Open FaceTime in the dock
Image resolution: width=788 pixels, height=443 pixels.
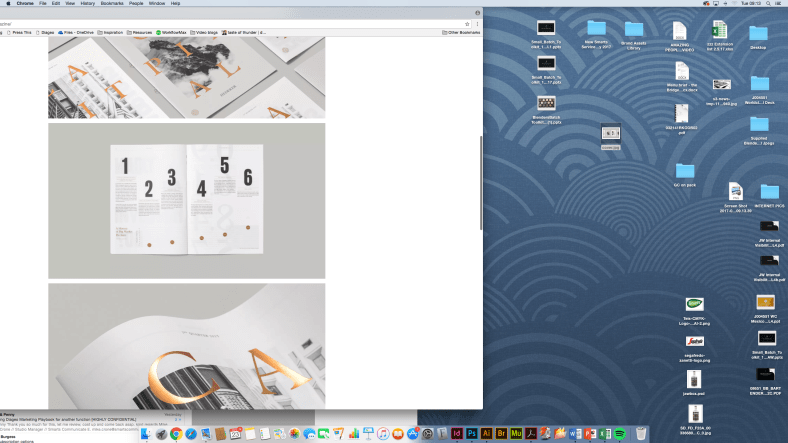coord(324,433)
